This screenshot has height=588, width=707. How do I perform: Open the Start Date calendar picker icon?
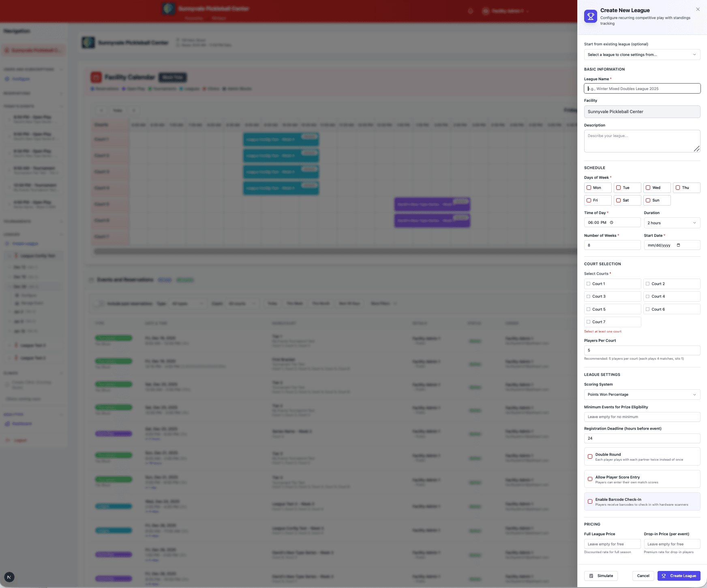tap(678, 245)
